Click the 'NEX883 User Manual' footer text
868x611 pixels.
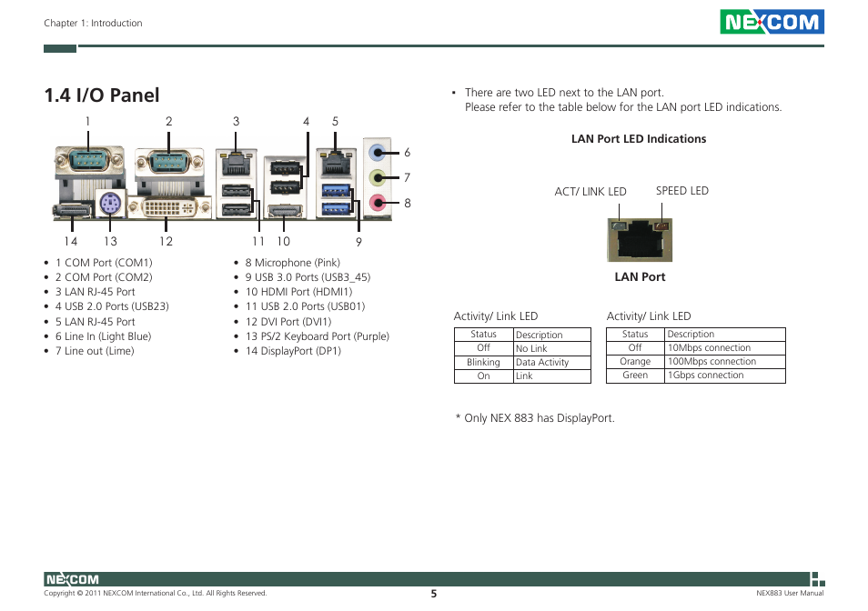click(x=790, y=594)
